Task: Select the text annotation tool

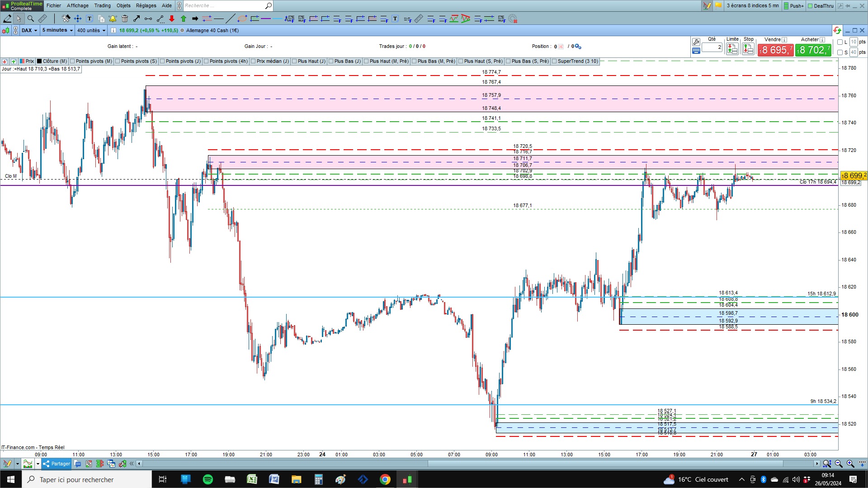Action: pos(90,19)
